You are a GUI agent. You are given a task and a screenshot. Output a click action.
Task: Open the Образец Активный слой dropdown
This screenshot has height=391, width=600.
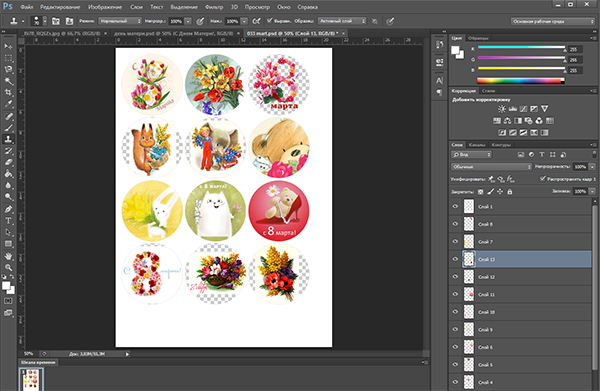[342, 21]
